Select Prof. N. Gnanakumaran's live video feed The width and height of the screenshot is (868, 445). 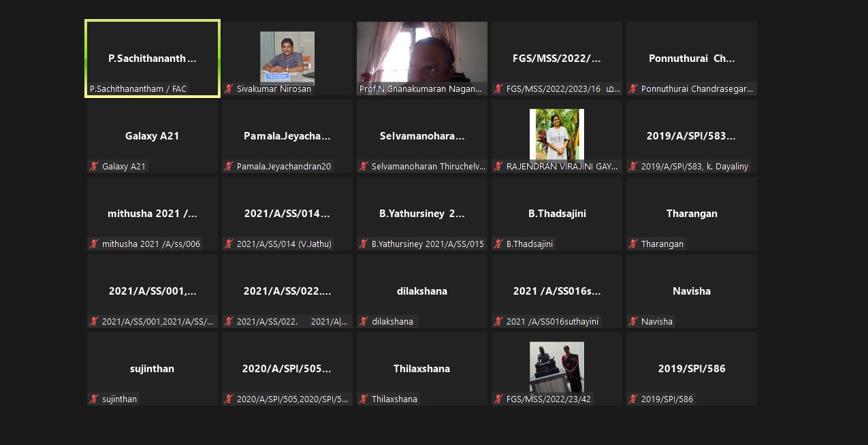pos(422,59)
